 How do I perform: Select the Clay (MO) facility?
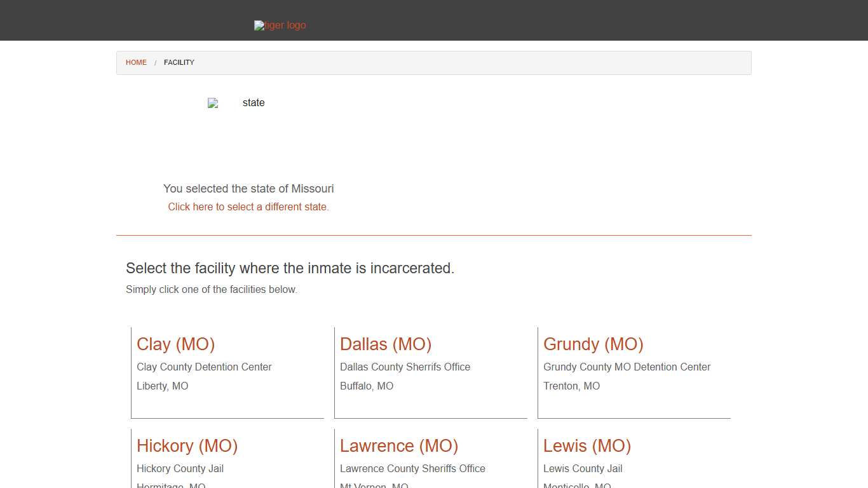pyautogui.click(x=175, y=344)
